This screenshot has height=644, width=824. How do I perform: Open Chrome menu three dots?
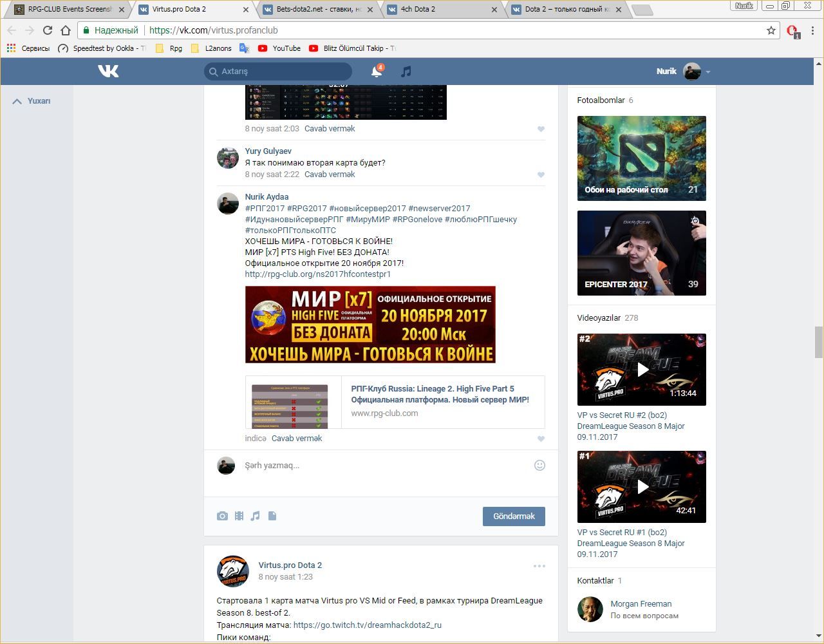813,30
